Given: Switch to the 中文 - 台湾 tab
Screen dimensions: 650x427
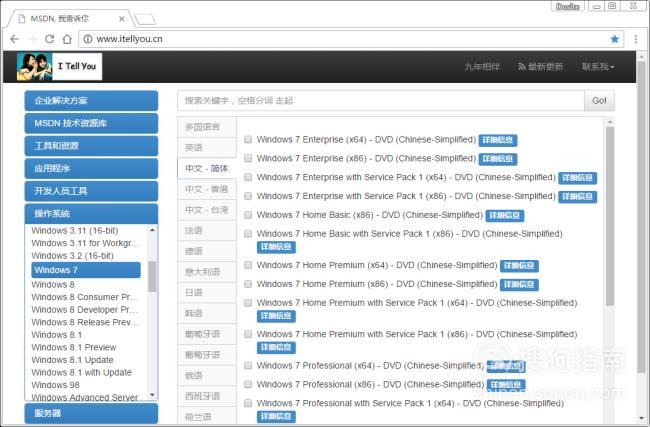Looking at the screenshot, I should click(x=207, y=210).
